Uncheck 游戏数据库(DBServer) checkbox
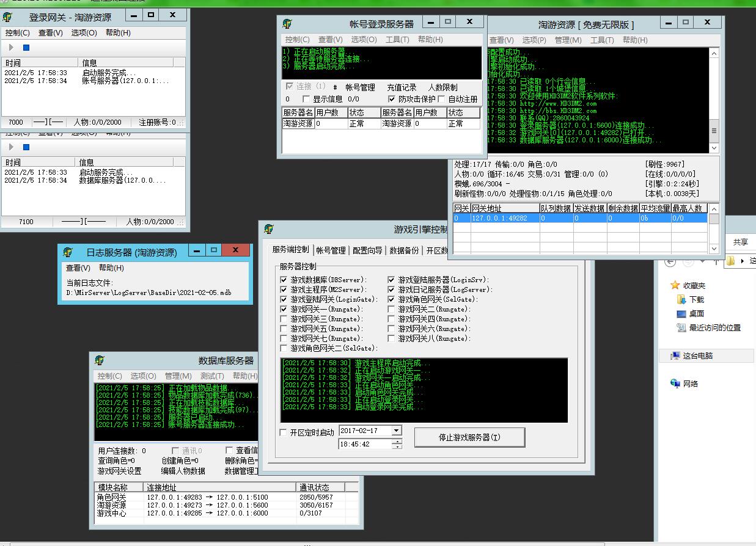The height and width of the screenshot is (546, 756). pyautogui.click(x=284, y=280)
